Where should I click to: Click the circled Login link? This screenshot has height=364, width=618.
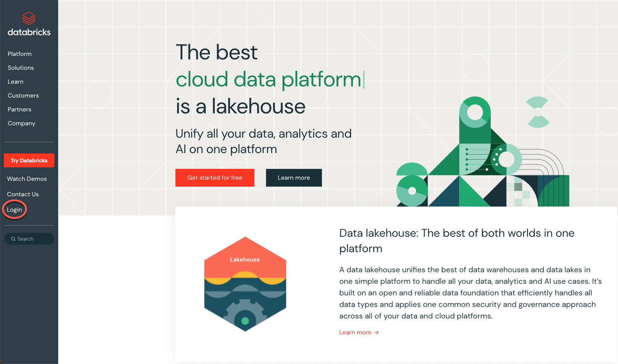(x=14, y=209)
